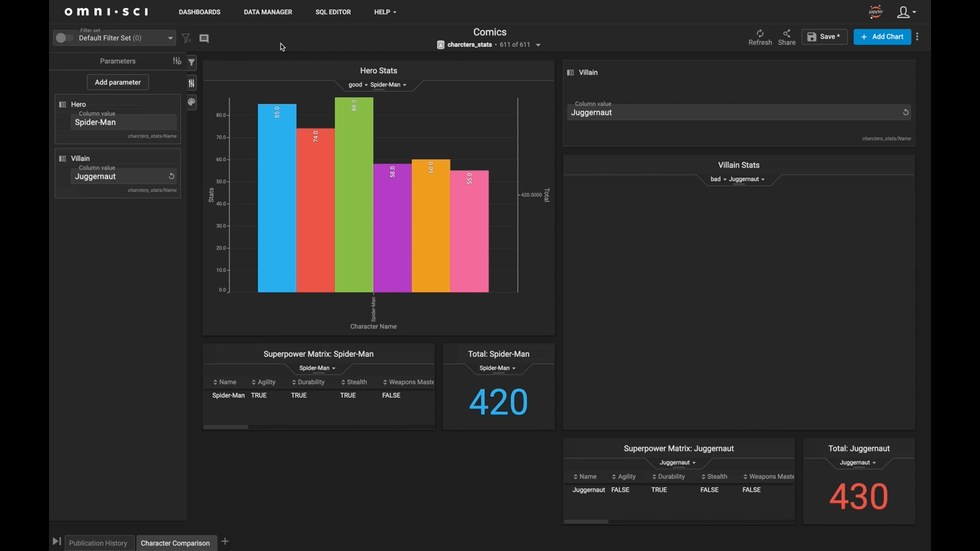Click the Refresh icon

click(x=760, y=33)
